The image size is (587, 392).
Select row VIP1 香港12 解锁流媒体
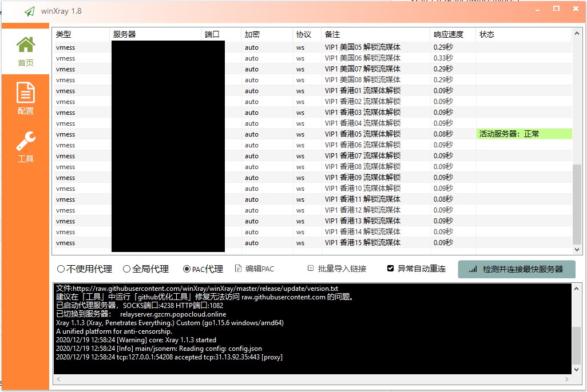click(x=312, y=210)
